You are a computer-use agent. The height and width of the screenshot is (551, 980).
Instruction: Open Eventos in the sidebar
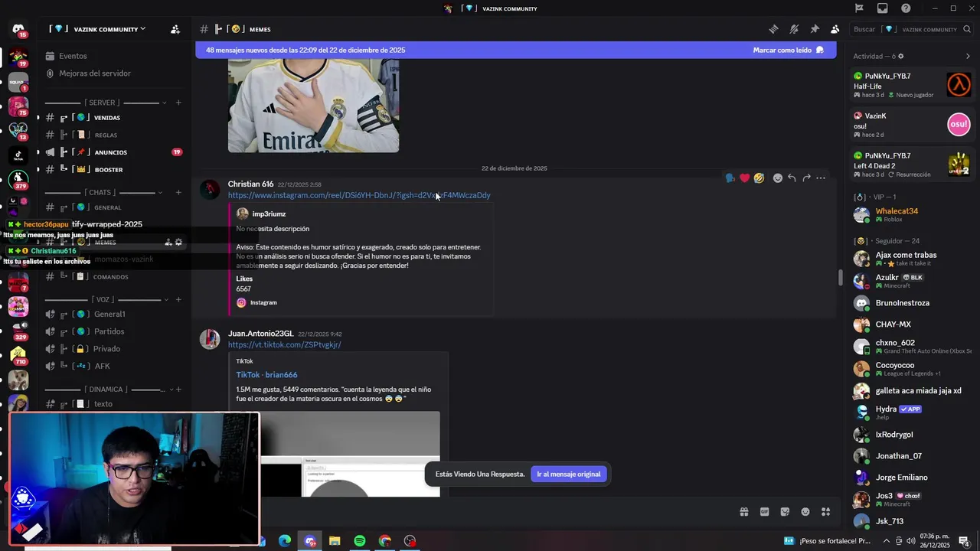coord(114,56)
